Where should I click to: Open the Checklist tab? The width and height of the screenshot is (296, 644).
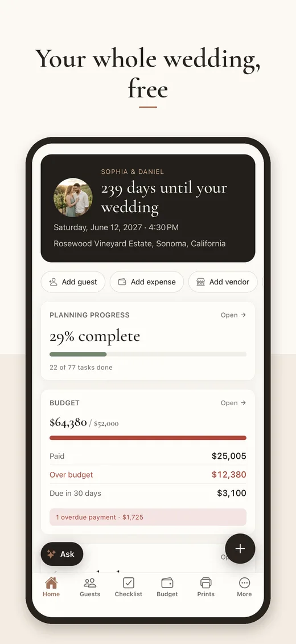click(128, 588)
